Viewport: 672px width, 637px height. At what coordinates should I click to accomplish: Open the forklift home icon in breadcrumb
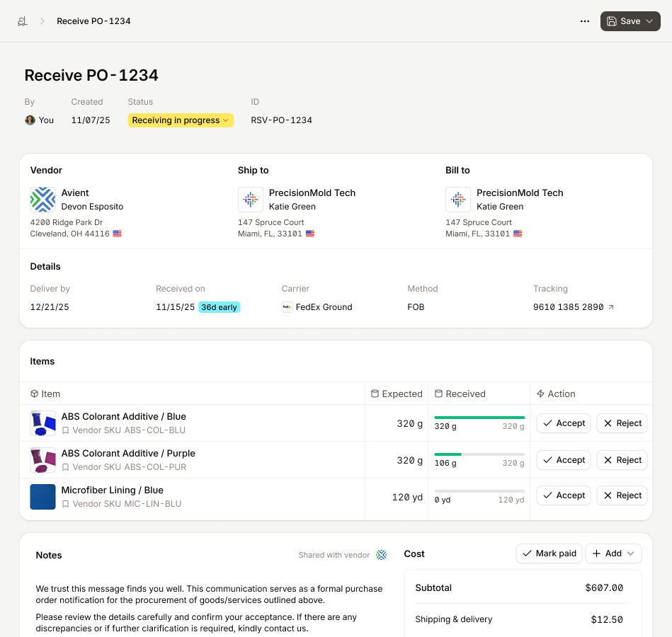coord(22,21)
